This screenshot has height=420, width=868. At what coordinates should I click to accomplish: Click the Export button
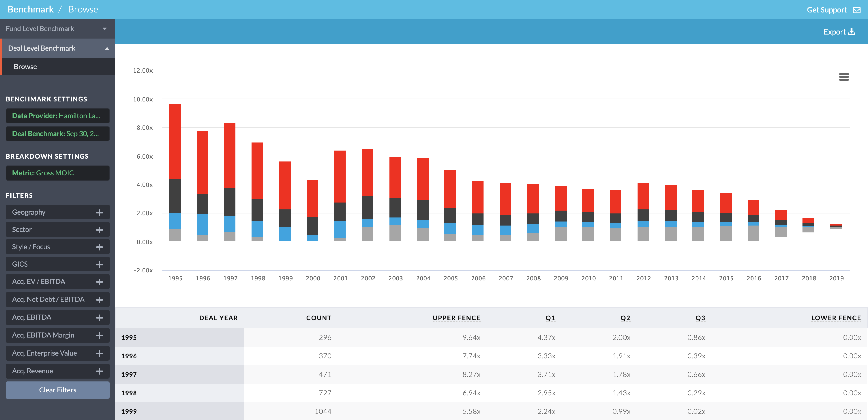839,32
